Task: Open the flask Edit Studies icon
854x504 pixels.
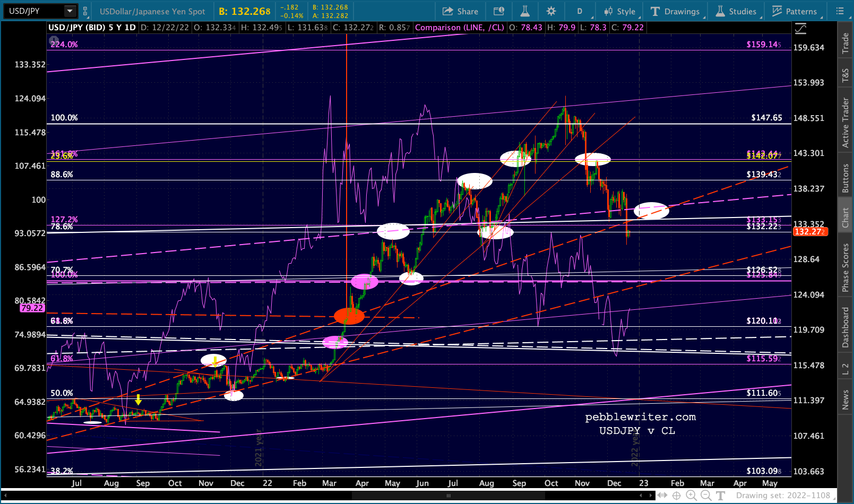Action: click(x=524, y=11)
